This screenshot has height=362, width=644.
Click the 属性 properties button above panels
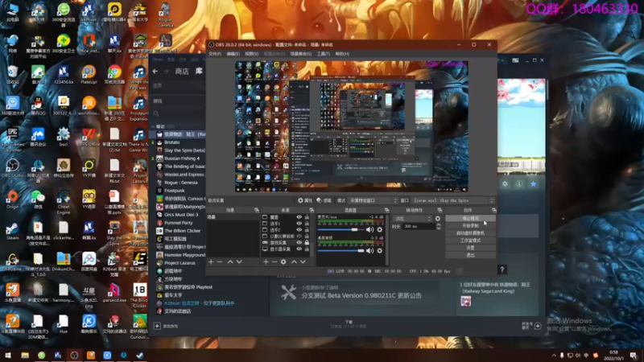305,200
